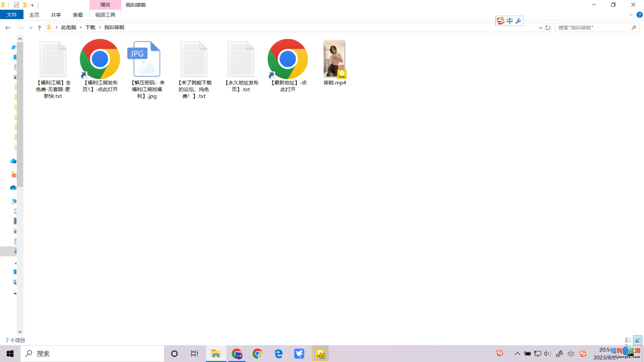Switch to details list view
644x362 pixels.
[628, 340]
